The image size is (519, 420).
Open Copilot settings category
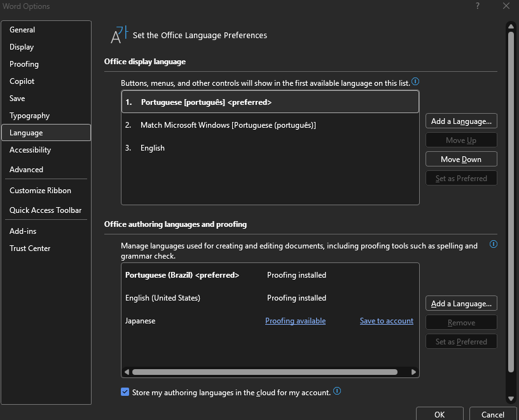pyautogui.click(x=46, y=81)
